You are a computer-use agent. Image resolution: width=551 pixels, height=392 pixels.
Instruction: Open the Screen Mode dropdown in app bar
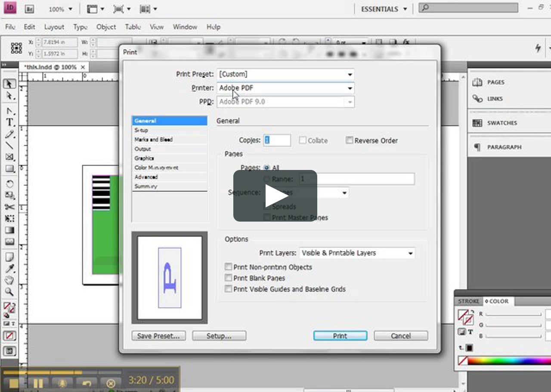point(122,9)
